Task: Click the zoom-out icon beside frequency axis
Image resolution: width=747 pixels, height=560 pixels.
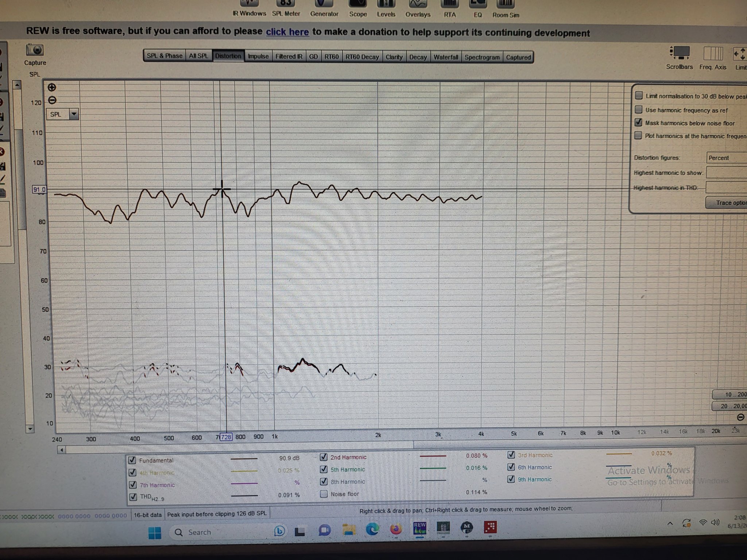Action: point(740,417)
